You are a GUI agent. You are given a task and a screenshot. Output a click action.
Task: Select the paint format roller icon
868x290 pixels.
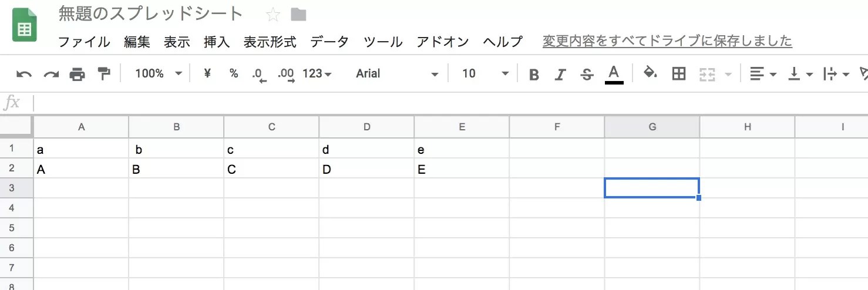point(104,73)
